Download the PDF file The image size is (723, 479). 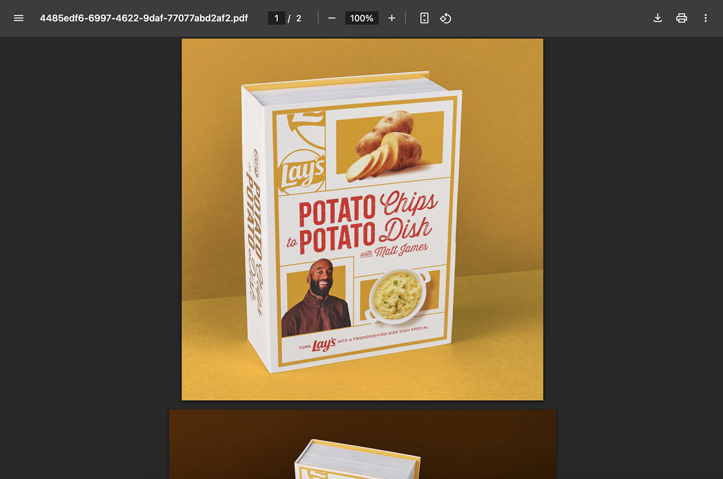click(x=658, y=18)
